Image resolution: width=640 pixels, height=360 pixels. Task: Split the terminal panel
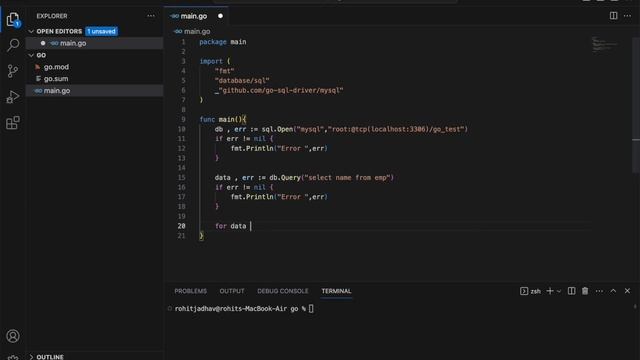[571, 291]
